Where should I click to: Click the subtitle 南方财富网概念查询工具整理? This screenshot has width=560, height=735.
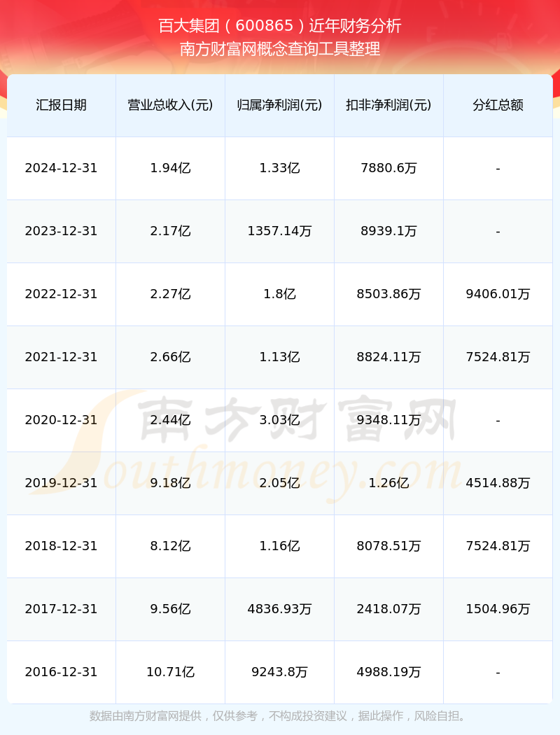click(280, 49)
